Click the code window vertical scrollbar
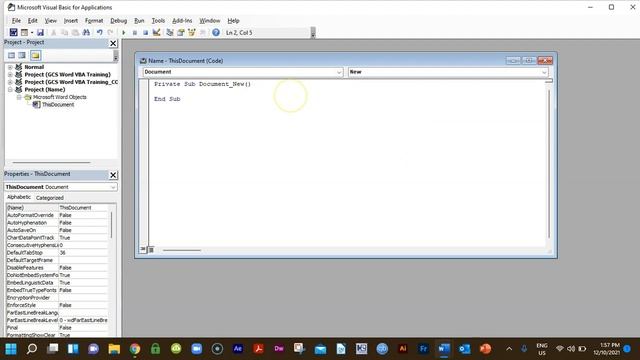Viewport: 640px width, 360px height. pos(549,163)
